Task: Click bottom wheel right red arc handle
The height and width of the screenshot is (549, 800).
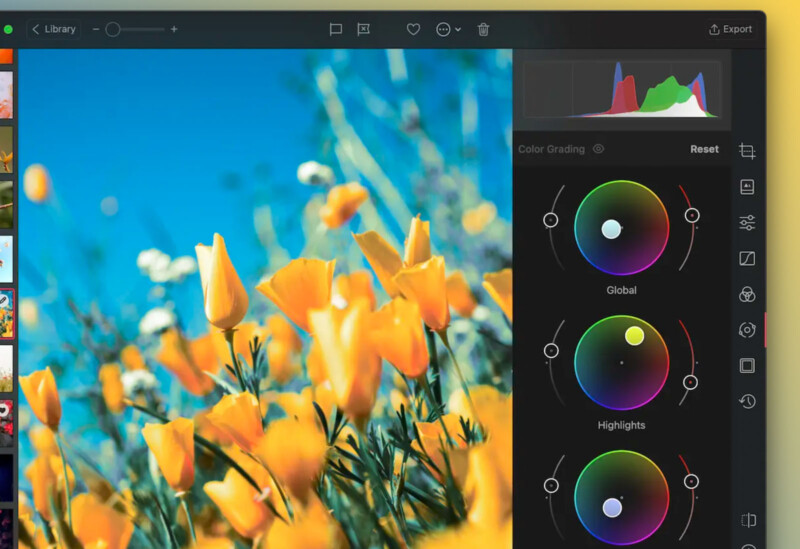Action: (691, 481)
